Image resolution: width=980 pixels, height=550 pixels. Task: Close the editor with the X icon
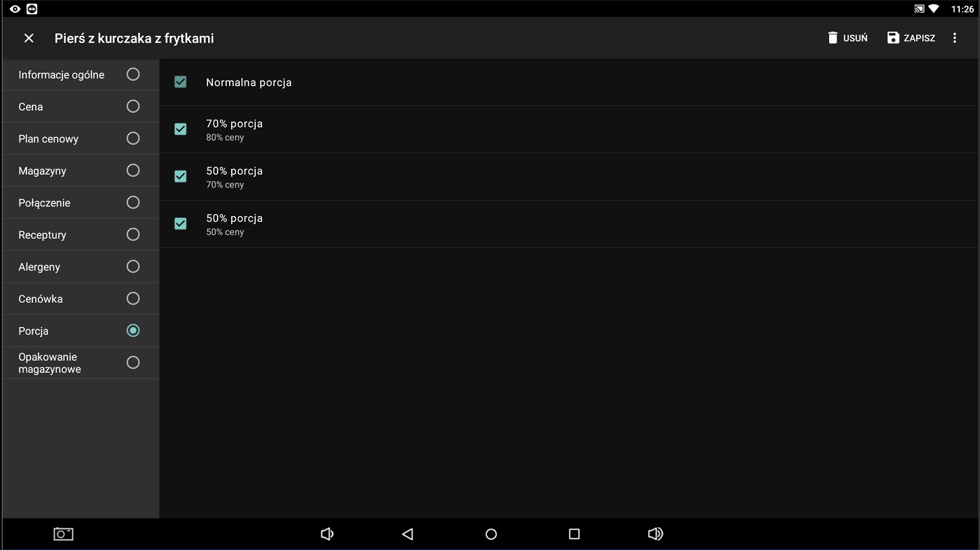click(x=29, y=38)
